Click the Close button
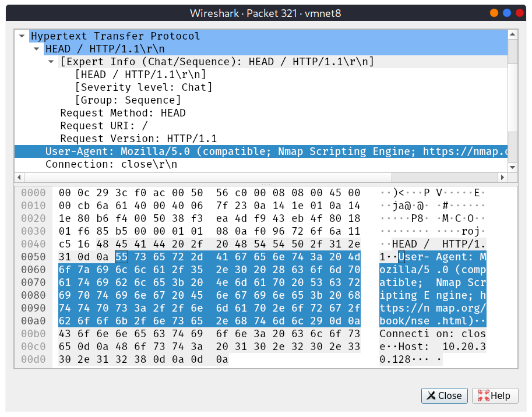 pyautogui.click(x=445, y=395)
